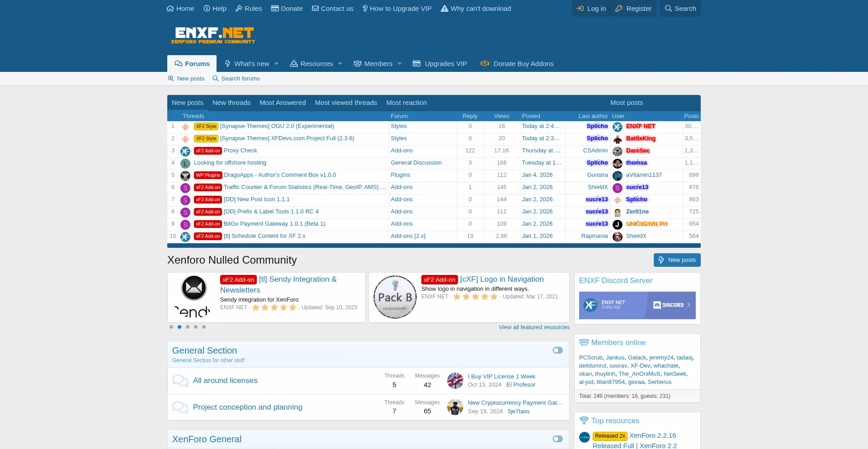This screenshot has width=868, height=449.
Task: Click the Sendy Integration resource icon
Action: point(194,297)
